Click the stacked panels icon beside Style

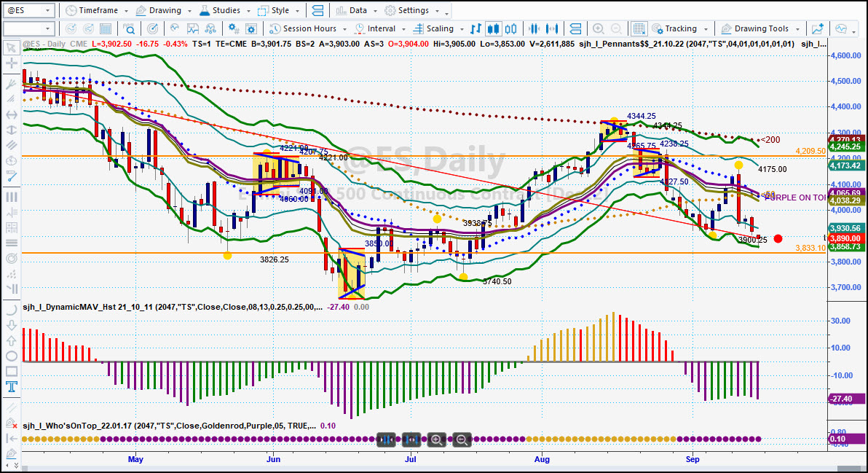pyautogui.click(x=317, y=10)
